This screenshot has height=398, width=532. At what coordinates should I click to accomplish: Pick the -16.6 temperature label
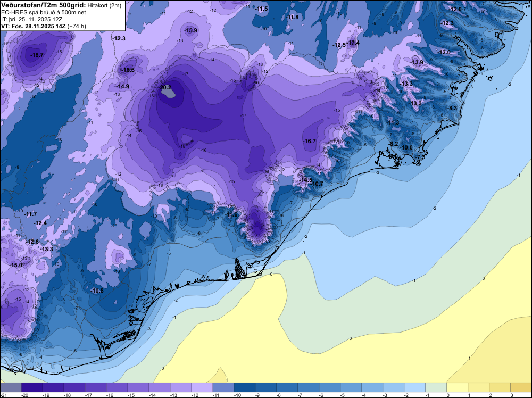click(128, 70)
